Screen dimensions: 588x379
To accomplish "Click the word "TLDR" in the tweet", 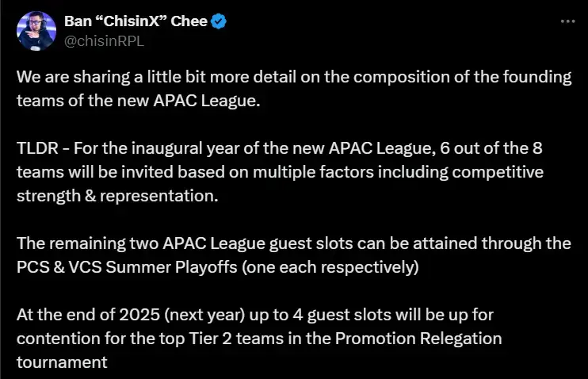I will pyautogui.click(x=37, y=148).
